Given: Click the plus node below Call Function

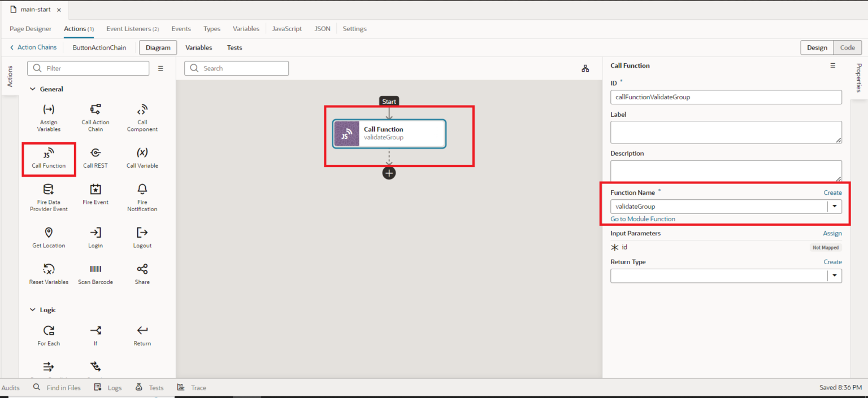Looking at the screenshot, I should coord(389,173).
